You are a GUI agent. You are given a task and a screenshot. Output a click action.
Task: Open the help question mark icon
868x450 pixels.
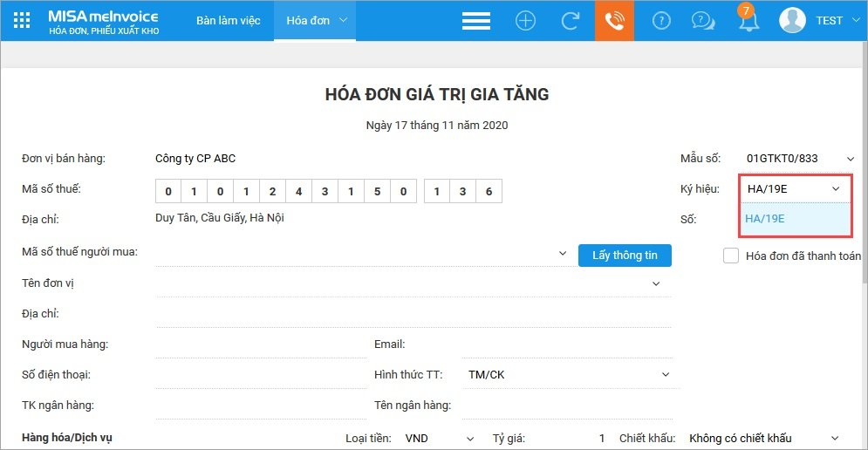[661, 21]
